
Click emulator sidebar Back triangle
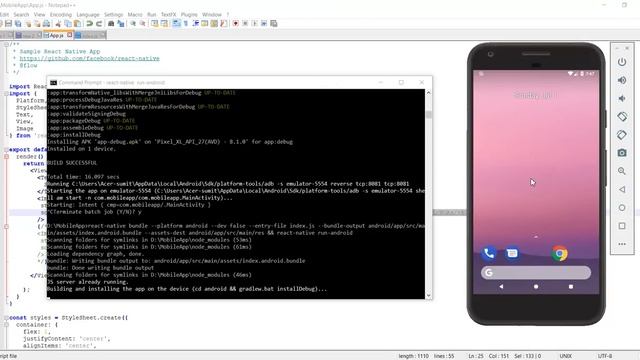pos(622,189)
